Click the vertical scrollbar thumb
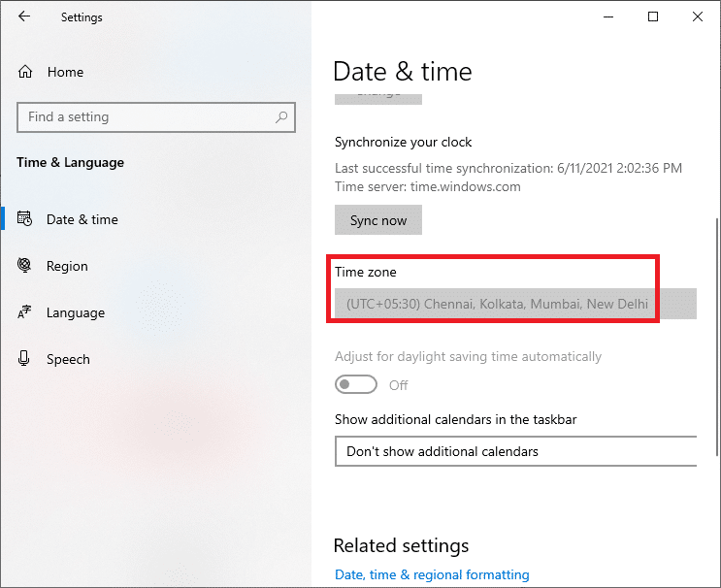This screenshot has width=721, height=588. pos(717,337)
